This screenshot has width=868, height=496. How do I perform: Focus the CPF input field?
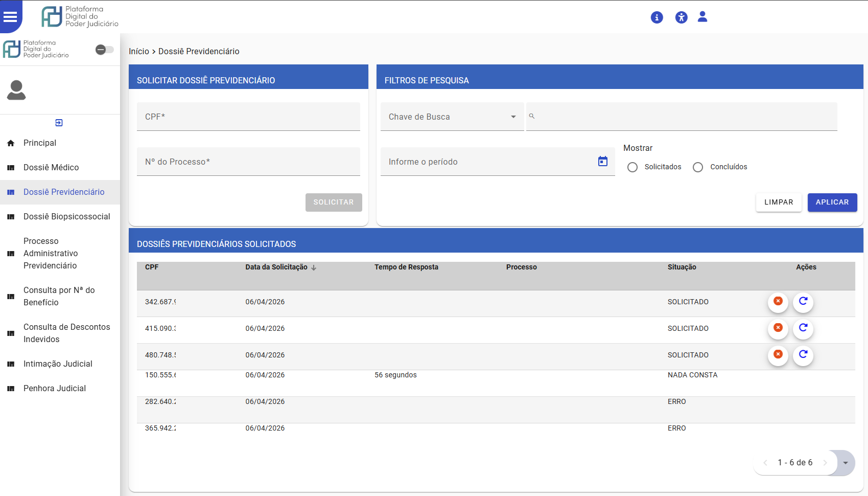pyautogui.click(x=248, y=117)
